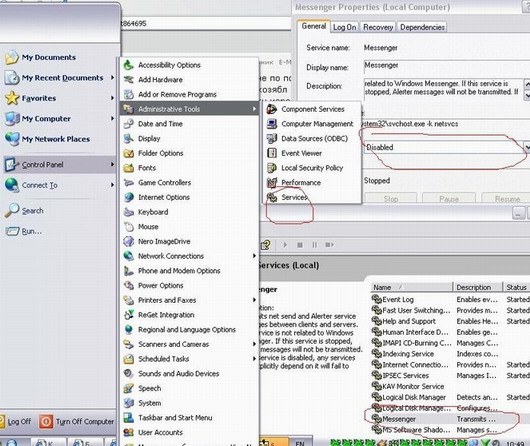
Task: Click the Speech icon
Action: pos(128,389)
